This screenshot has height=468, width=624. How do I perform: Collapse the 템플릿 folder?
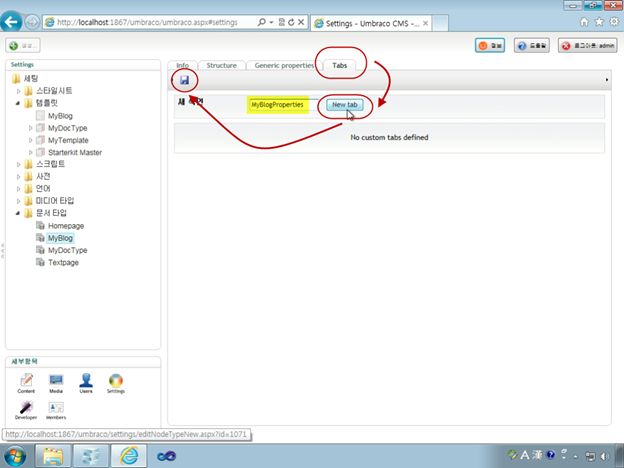(x=18, y=103)
